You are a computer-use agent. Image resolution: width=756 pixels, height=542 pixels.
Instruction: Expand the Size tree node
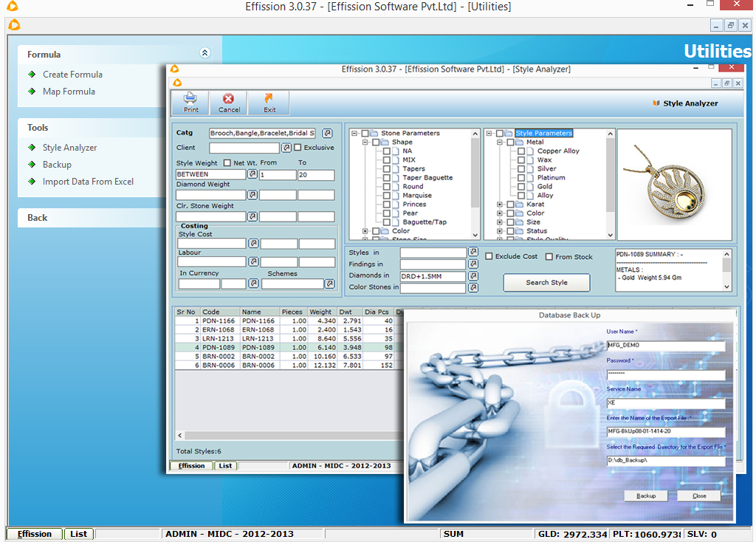pos(500,222)
